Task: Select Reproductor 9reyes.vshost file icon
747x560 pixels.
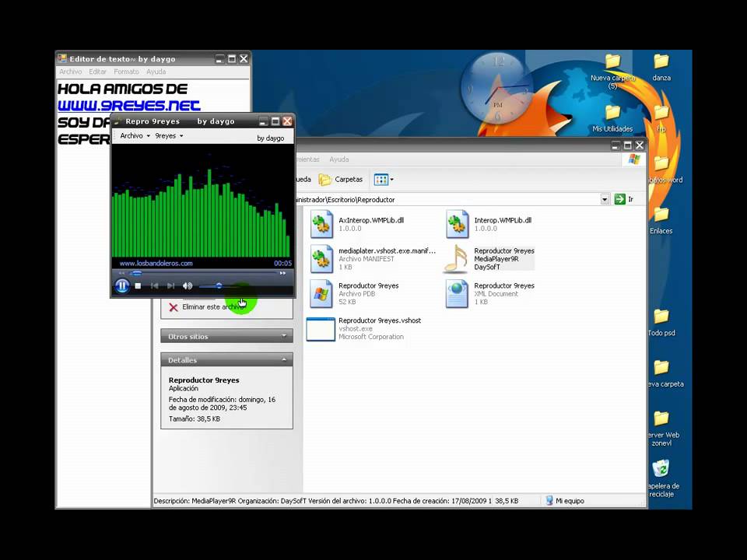Action: click(321, 329)
